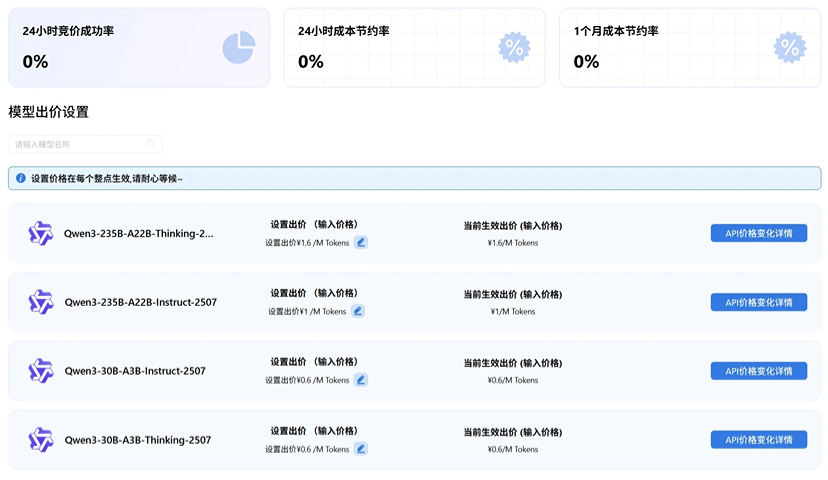Click the 模型出价设置 section heading
This screenshot has height=480, width=828.
48,112
